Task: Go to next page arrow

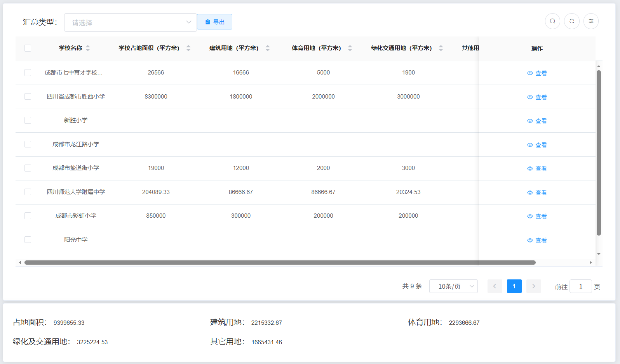Action: coord(533,286)
